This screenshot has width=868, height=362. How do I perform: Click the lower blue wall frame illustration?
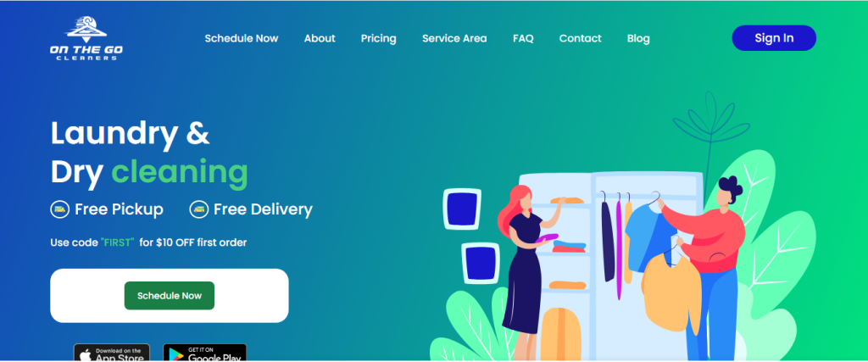tap(481, 263)
